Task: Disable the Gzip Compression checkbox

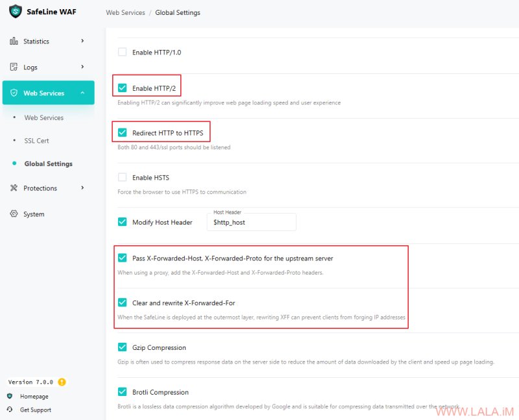Action: tap(122, 347)
